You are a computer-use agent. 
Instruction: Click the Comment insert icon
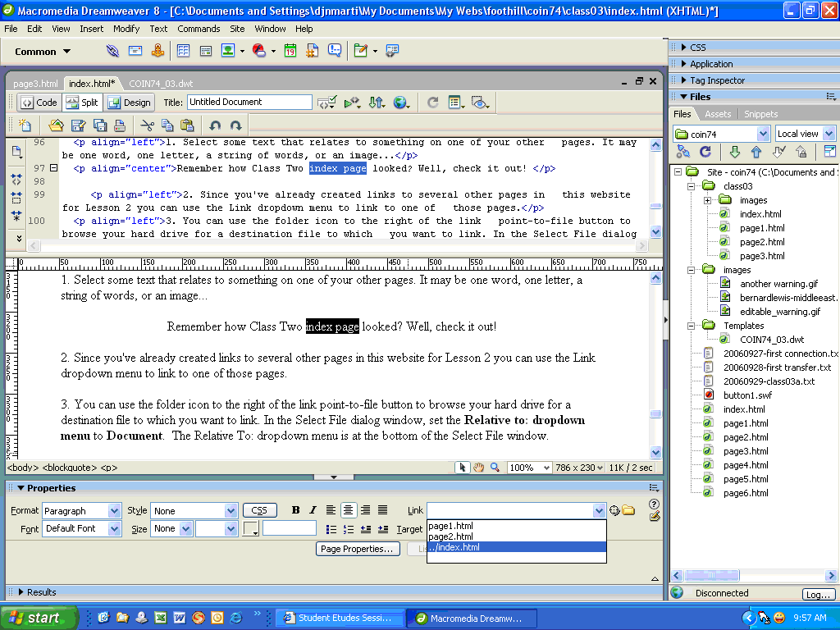point(335,51)
